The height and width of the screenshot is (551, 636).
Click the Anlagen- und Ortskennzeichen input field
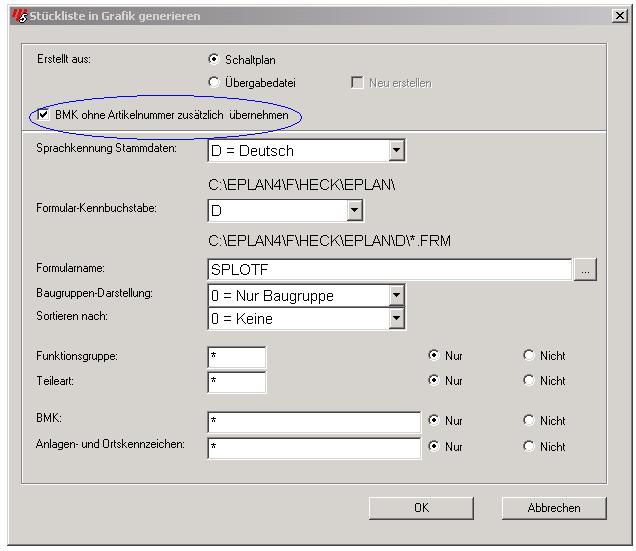pos(314,448)
